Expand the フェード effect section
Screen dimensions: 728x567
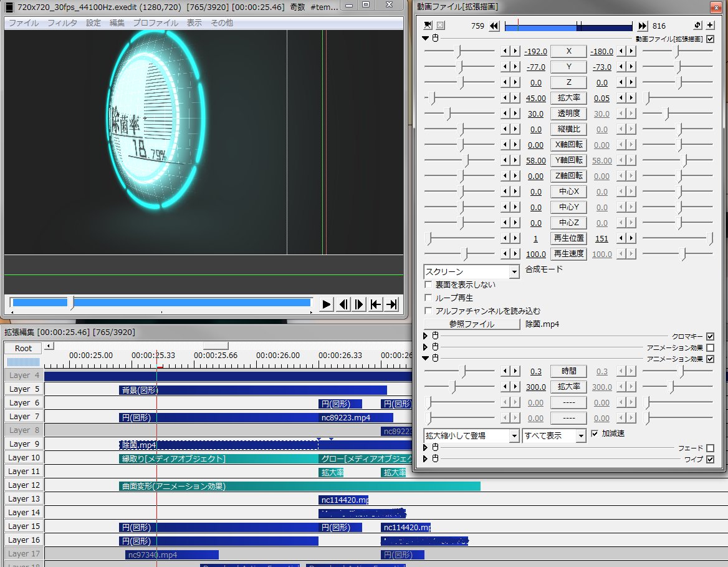tap(425, 447)
